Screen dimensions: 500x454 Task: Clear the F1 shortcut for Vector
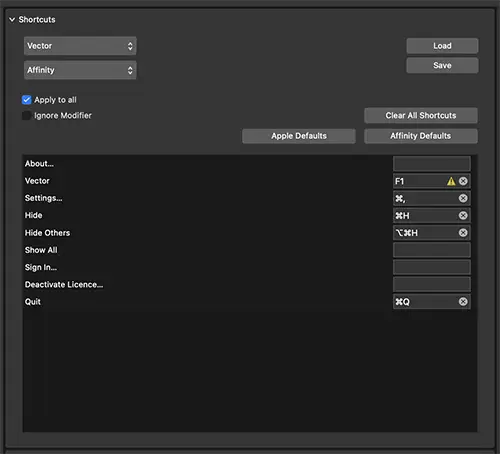(x=463, y=181)
